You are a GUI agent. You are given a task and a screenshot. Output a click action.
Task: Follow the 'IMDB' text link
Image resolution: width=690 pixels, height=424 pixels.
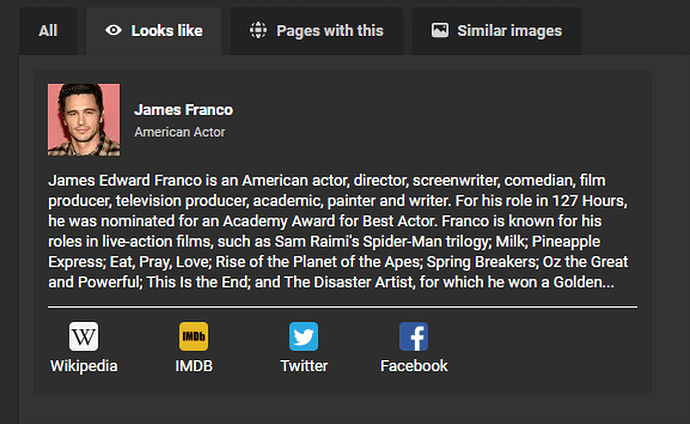[194, 366]
